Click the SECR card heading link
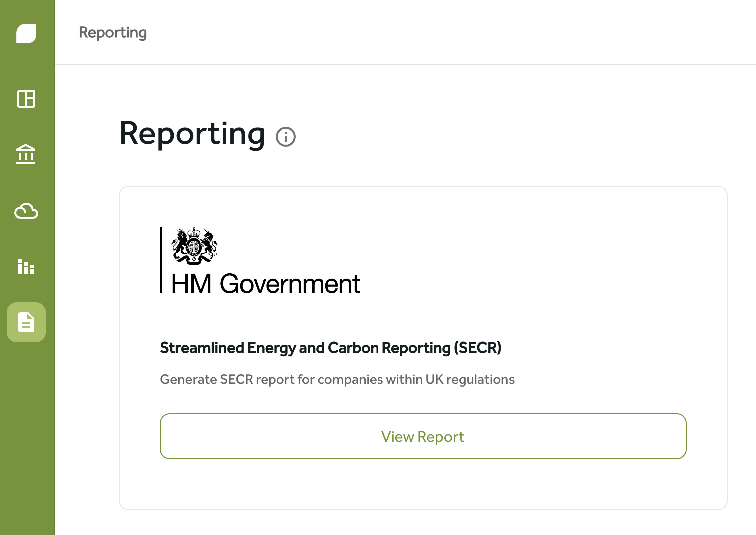756x535 pixels. point(331,348)
